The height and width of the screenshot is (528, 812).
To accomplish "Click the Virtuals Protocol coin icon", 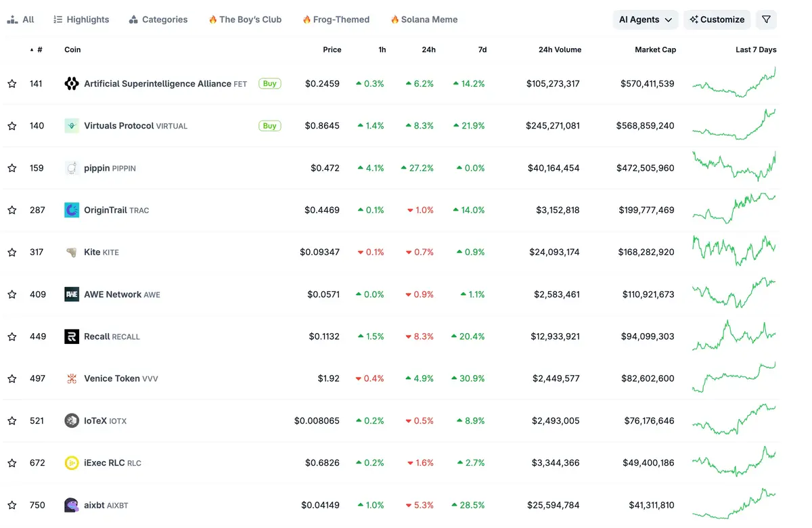I will (x=71, y=126).
